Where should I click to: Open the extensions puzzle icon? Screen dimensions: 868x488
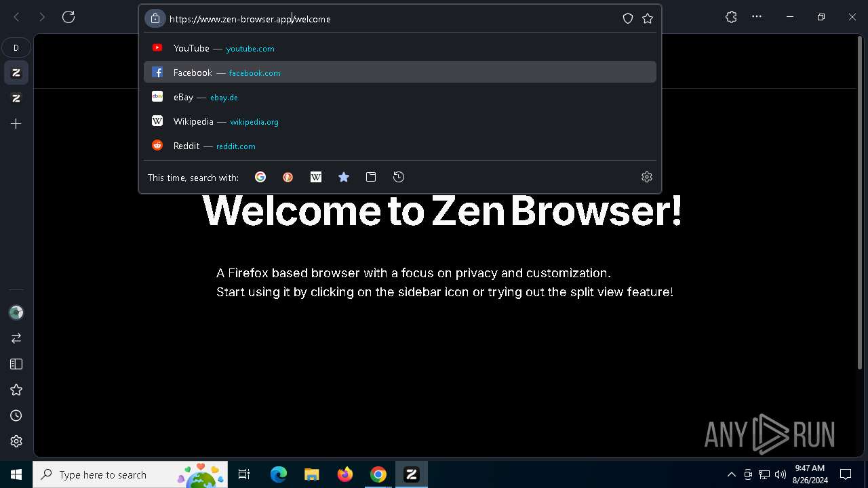click(731, 17)
